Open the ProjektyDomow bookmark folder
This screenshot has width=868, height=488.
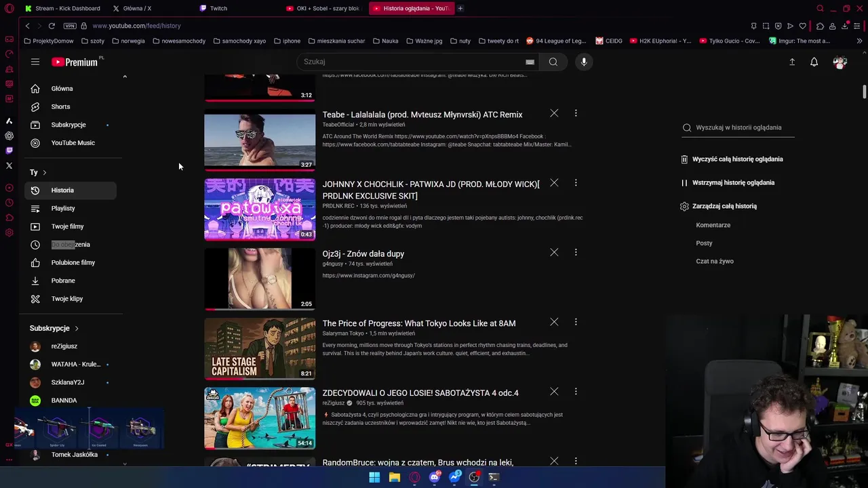click(x=47, y=41)
